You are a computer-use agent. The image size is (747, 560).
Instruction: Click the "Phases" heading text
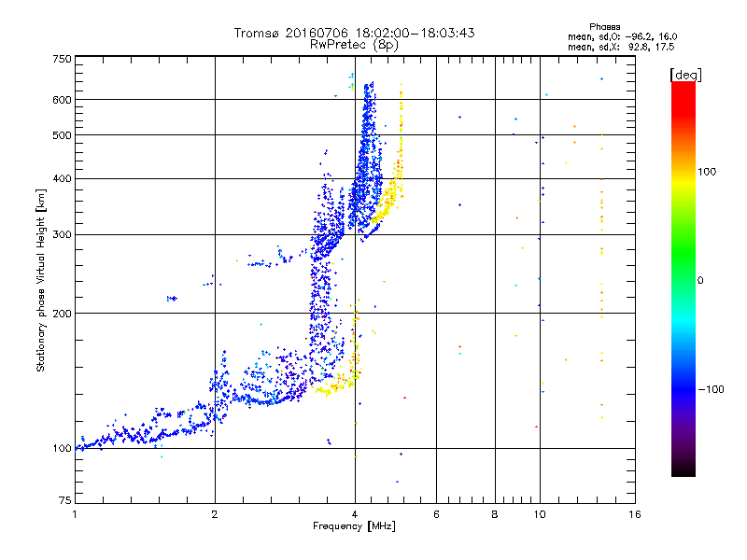(x=604, y=27)
